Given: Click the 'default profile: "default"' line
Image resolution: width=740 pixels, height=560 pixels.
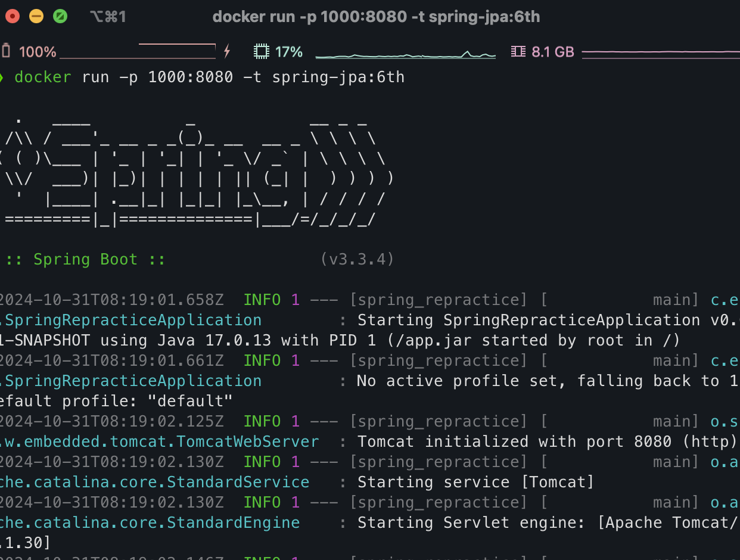Looking at the screenshot, I should [x=116, y=401].
